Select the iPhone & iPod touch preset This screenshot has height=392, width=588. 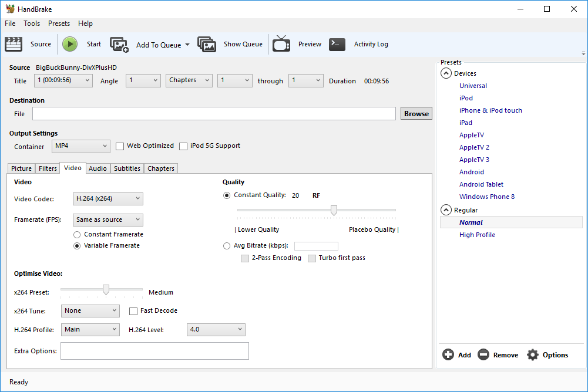(x=490, y=110)
